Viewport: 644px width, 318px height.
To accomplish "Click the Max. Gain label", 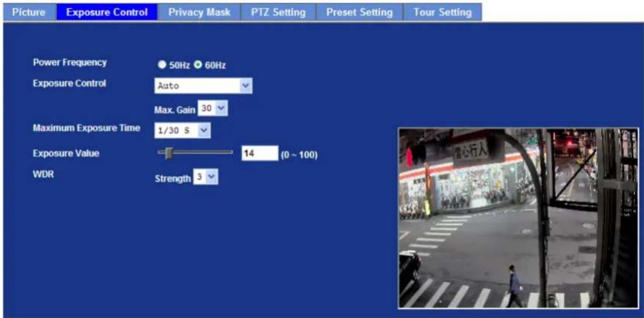I will click(175, 110).
